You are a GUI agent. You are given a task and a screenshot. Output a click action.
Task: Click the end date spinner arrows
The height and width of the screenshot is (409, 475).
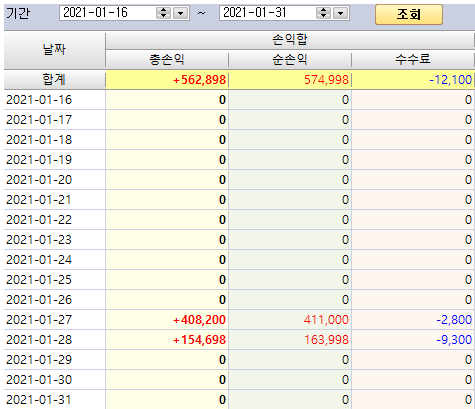click(x=323, y=13)
